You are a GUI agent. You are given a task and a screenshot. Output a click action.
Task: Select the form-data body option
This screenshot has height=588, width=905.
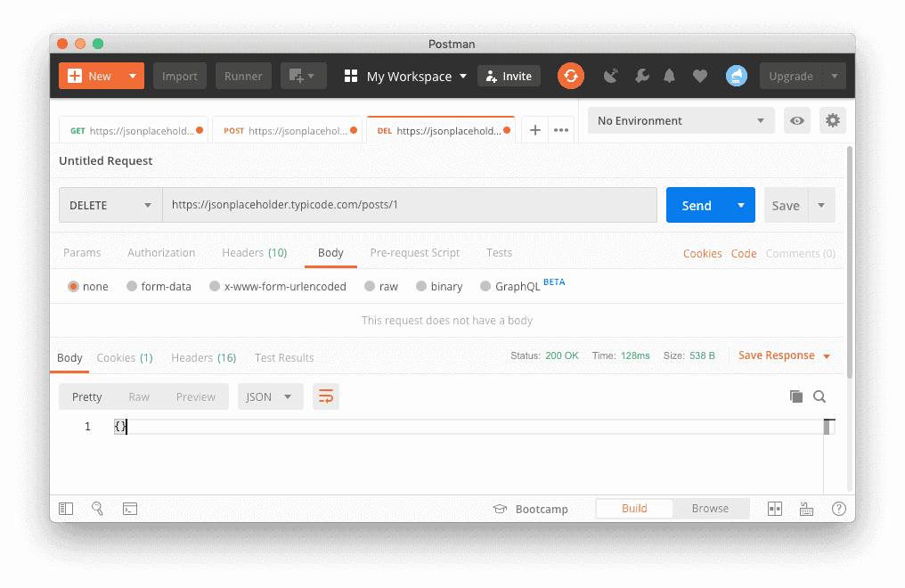pos(133,287)
